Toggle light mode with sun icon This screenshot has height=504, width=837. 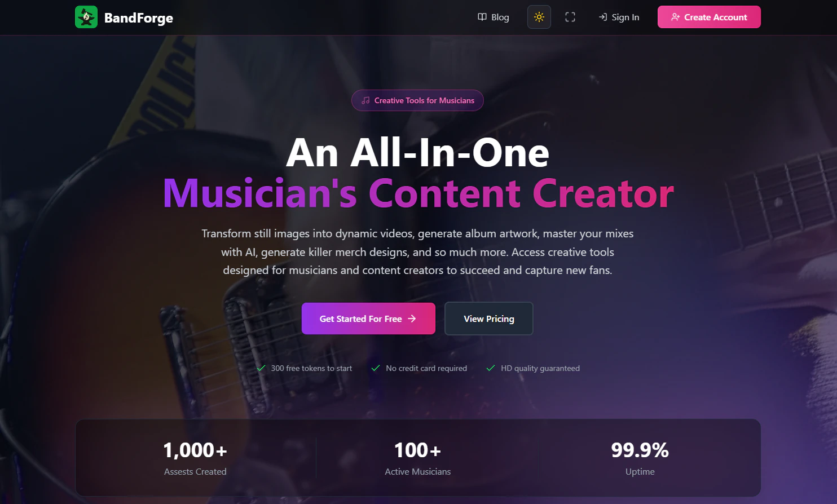coord(539,17)
